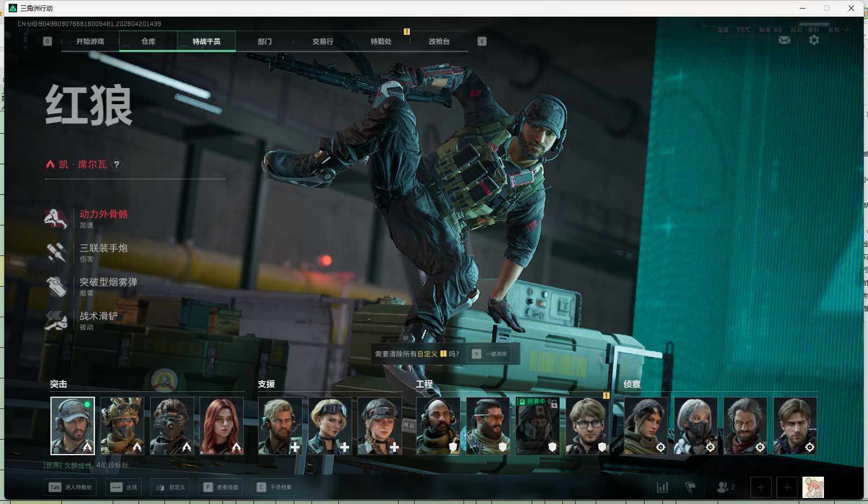Click the flag icon in bottom bar
The image size is (868, 504).
point(691,487)
